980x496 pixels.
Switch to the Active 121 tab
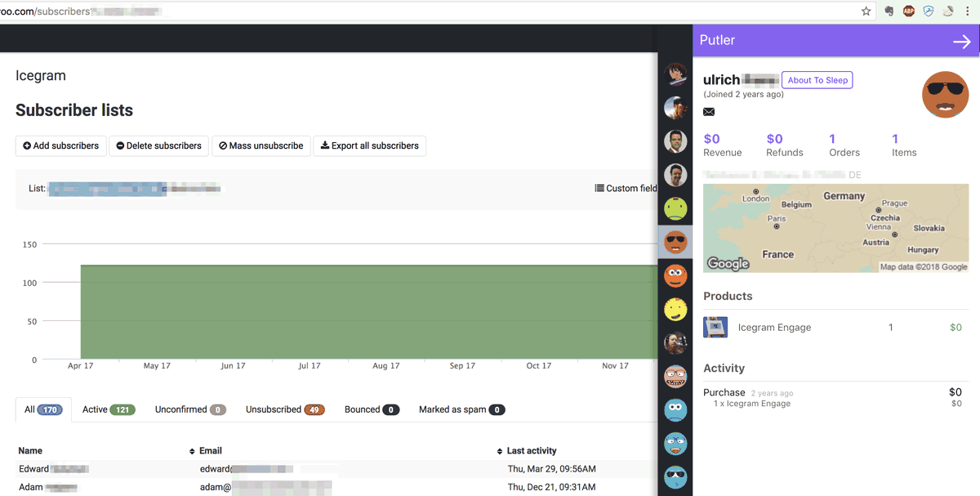click(108, 409)
